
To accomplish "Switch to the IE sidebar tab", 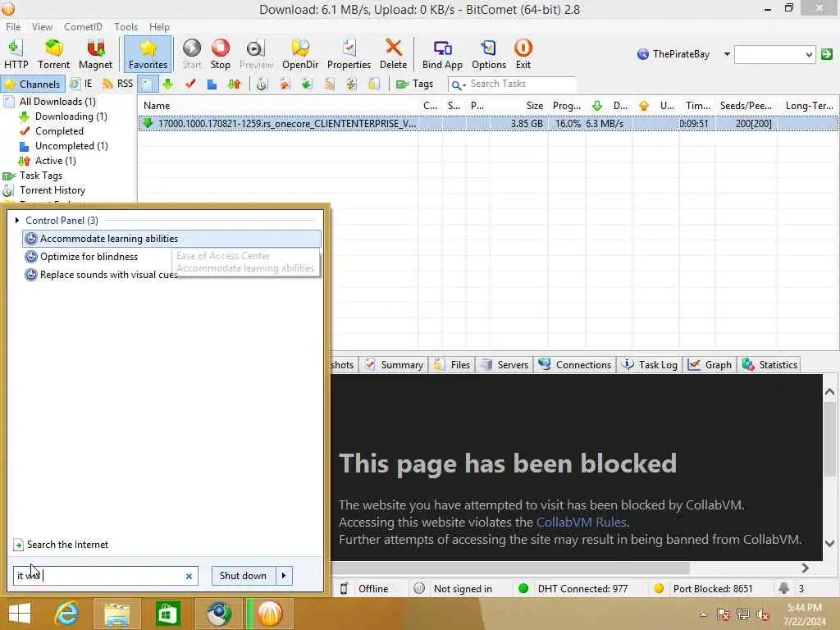I will click(81, 84).
